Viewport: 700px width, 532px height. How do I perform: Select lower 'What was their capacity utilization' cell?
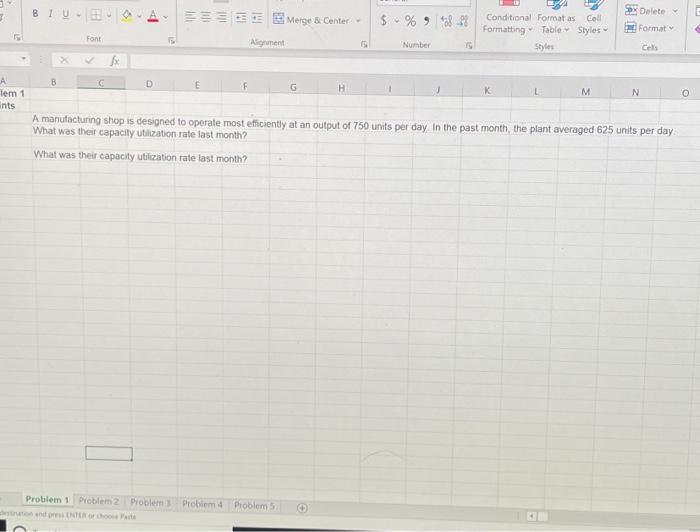tap(140, 157)
